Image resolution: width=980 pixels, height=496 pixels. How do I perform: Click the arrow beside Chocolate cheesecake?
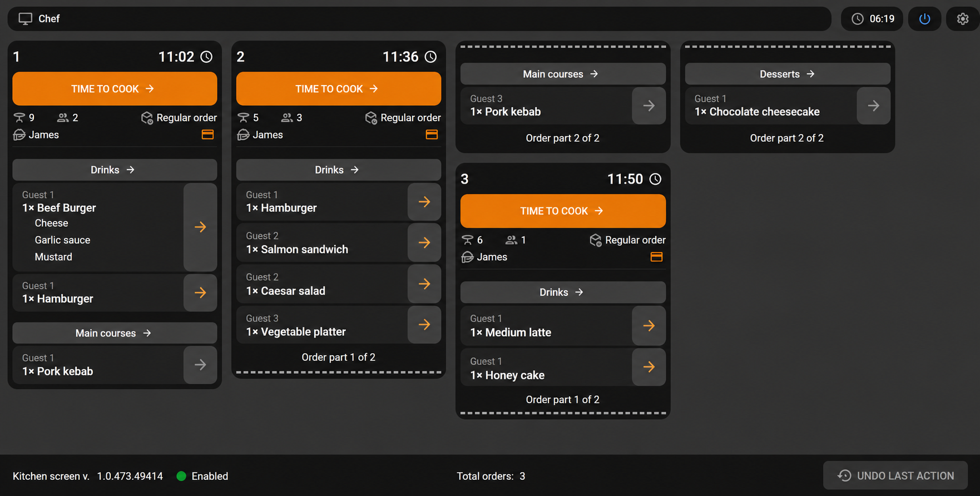[874, 106]
